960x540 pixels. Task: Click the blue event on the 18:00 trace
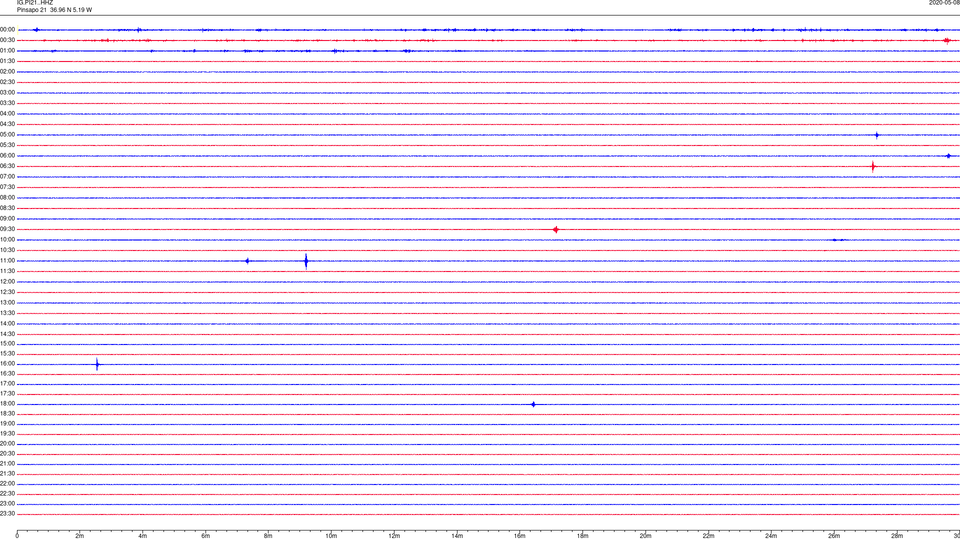pyautogui.click(x=533, y=405)
